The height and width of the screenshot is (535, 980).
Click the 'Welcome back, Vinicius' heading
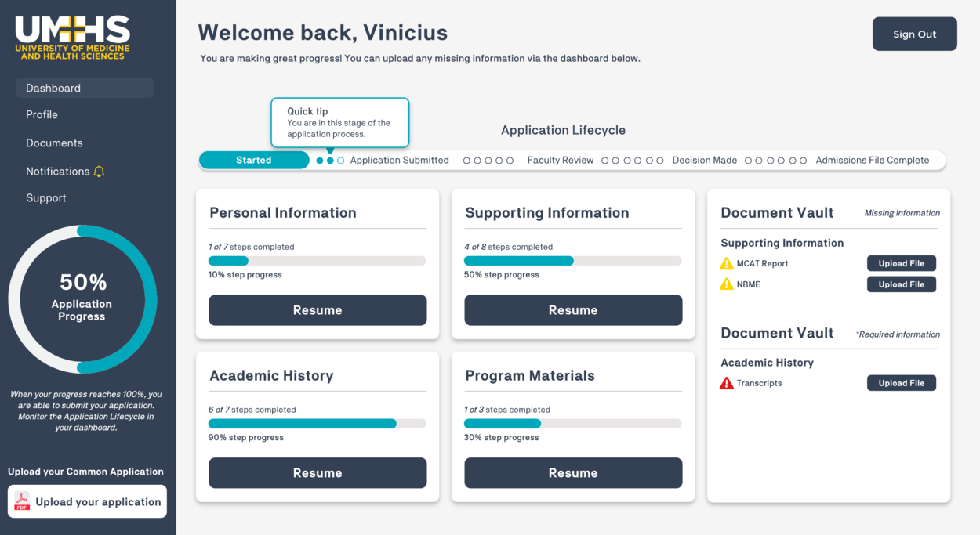(323, 32)
